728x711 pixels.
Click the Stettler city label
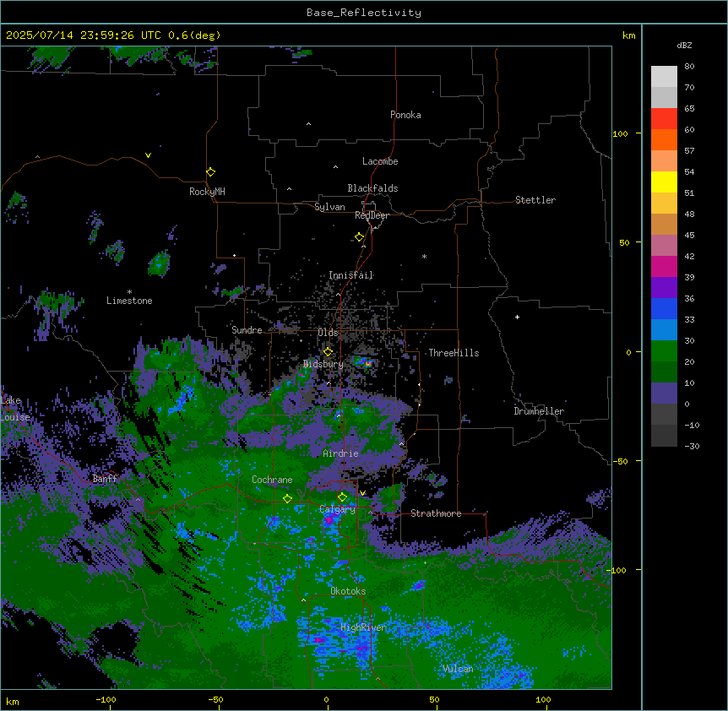(535, 200)
